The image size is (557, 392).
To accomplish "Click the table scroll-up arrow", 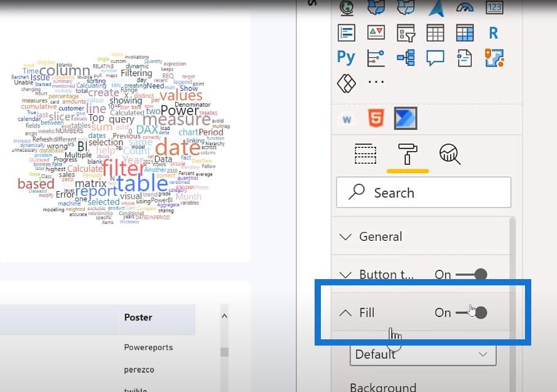I will (x=224, y=315).
